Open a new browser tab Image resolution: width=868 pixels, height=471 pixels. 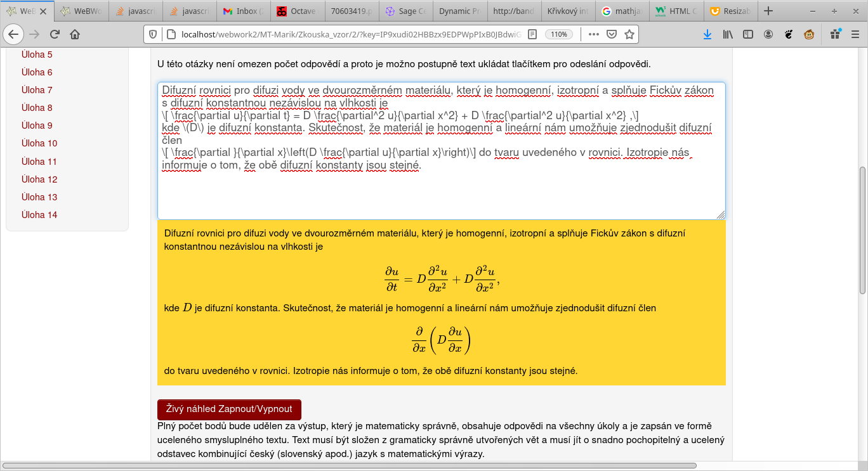coord(768,11)
